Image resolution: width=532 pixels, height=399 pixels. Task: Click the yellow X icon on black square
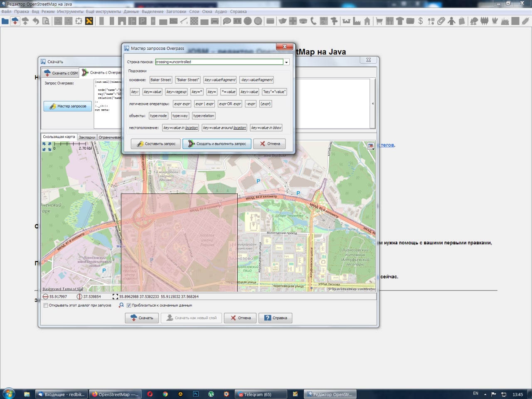point(89,21)
